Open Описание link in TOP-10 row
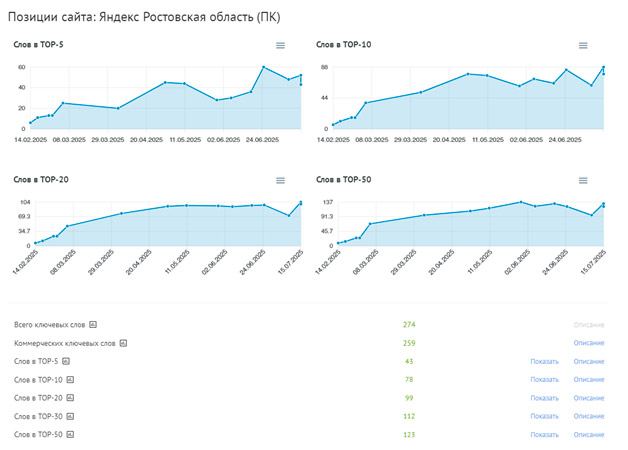The image size is (628, 450). coord(589,380)
